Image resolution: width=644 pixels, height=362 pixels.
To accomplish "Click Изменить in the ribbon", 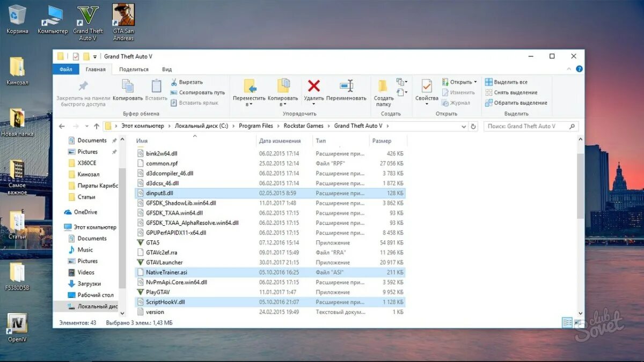I will (x=458, y=92).
